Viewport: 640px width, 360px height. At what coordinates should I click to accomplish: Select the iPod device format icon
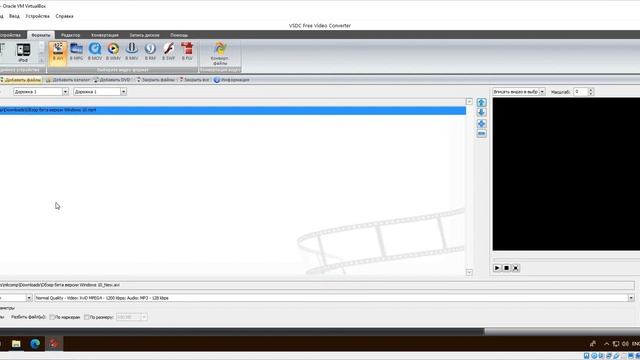coord(23,53)
